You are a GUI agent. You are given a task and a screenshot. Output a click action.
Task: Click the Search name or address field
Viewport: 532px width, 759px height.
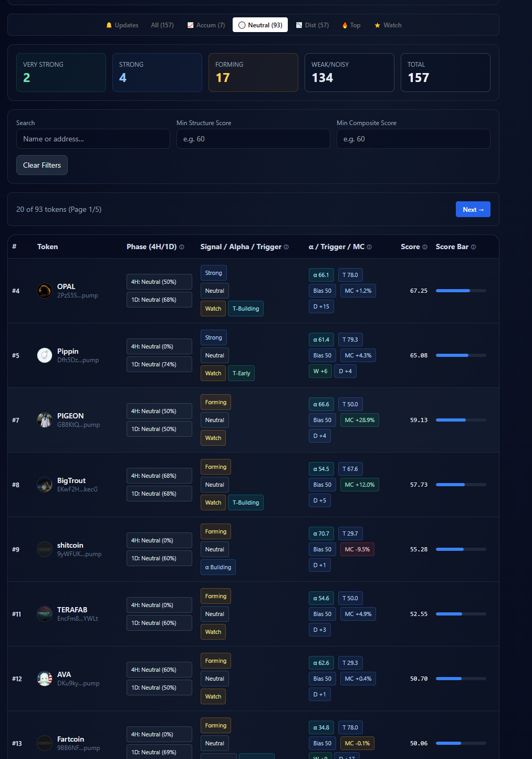click(93, 139)
